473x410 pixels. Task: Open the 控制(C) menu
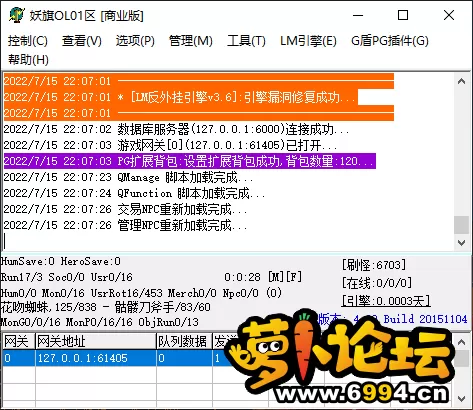28,41
